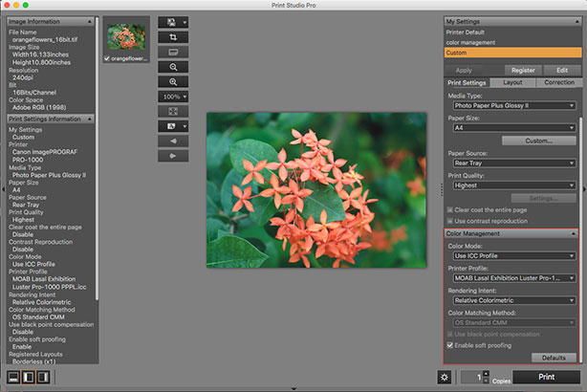
Task: Collapse the Color Management section
Action: [574, 233]
